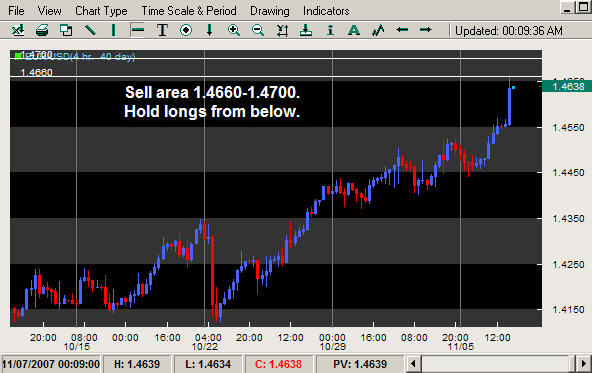Screen dimensions: 592x373
Task: Open the Time Scale & Period menu
Action: 189,11
